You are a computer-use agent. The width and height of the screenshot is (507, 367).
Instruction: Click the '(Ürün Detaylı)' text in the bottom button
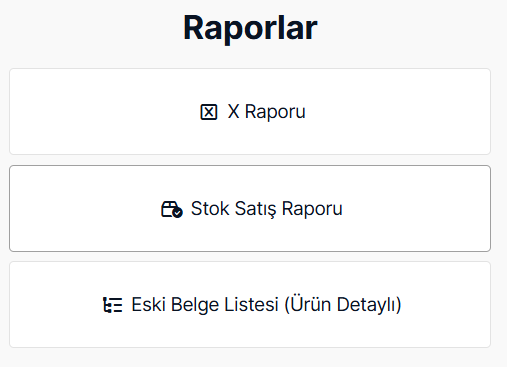[x=343, y=304]
